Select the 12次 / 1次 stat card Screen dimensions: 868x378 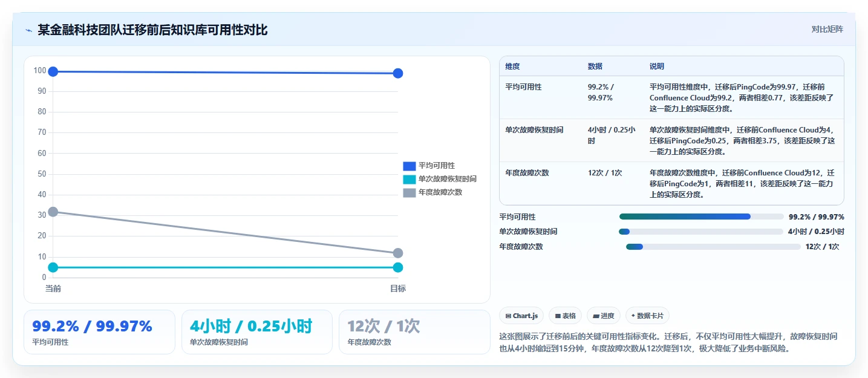coord(414,332)
